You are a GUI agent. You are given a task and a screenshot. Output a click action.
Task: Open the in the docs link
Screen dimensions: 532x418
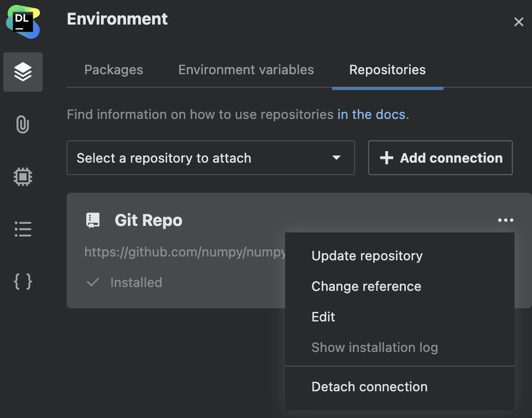371,115
